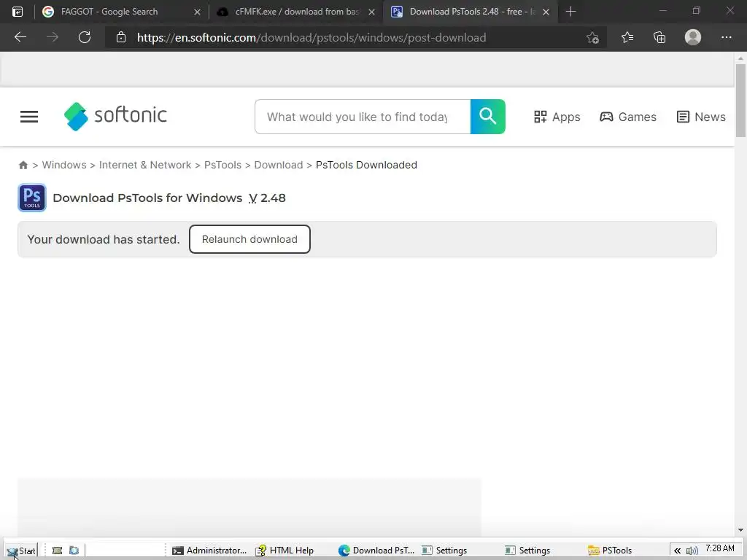Image resolution: width=747 pixels, height=560 pixels.
Task: Click the second quick launch icon
Action: pos(74,551)
